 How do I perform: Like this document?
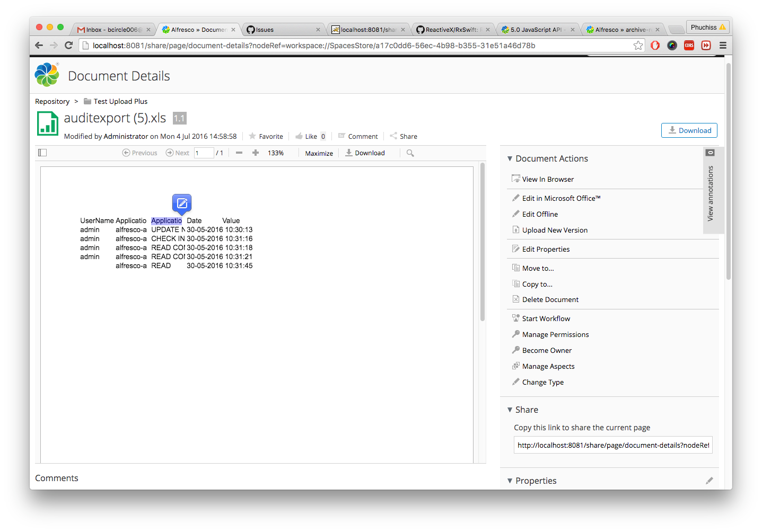(306, 136)
